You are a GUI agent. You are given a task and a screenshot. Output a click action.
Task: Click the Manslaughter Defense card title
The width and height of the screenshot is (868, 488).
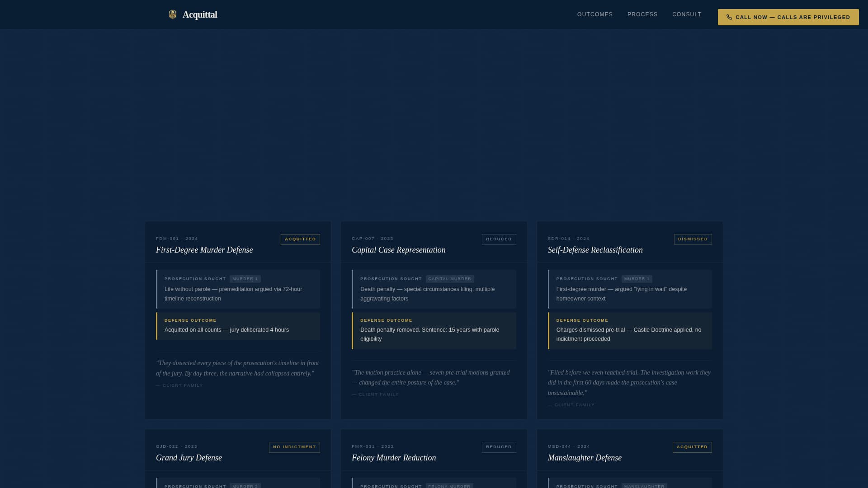585,457
